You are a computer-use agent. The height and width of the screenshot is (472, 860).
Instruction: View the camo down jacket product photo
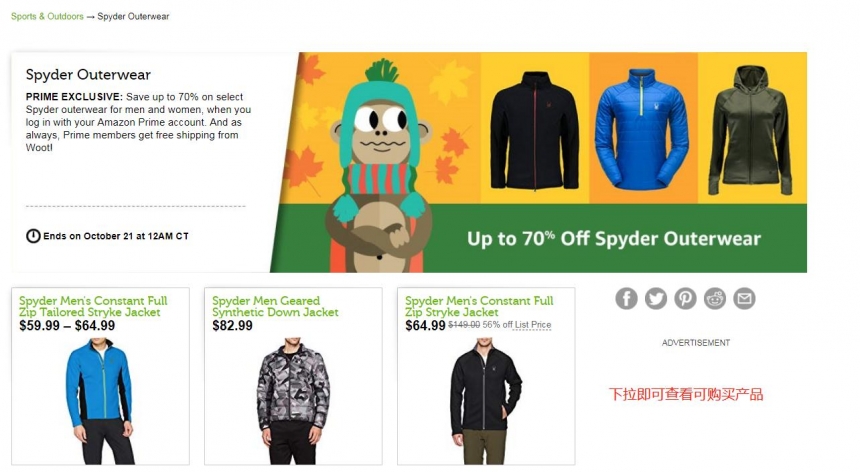293,401
